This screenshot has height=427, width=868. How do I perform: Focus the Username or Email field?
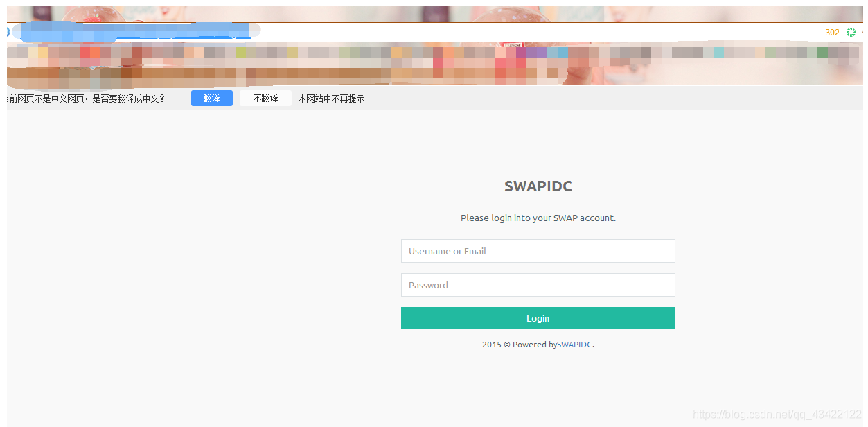[538, 250]
